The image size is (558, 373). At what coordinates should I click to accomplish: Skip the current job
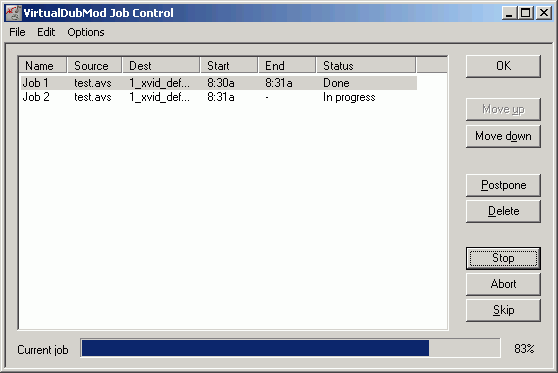[x=503, y=310]
